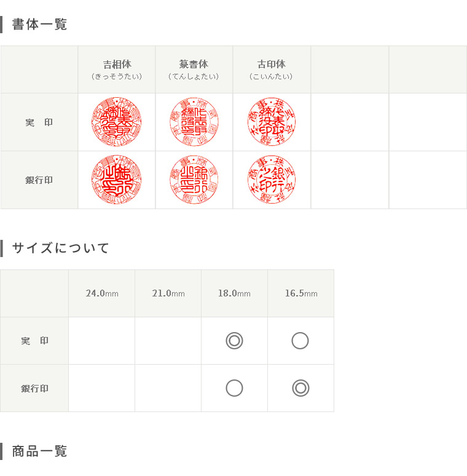
Task: Click the 21.0mm size header
Action: click(x=168, y=293)
